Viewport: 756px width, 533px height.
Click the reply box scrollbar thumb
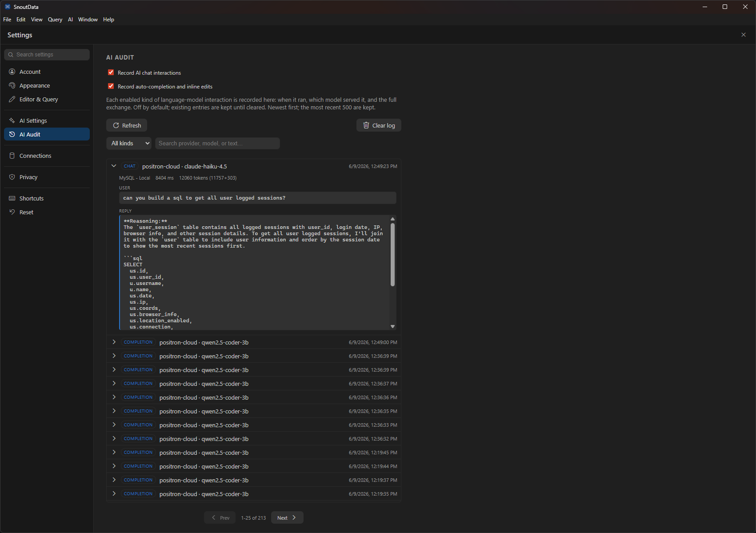tap(392, 255)
